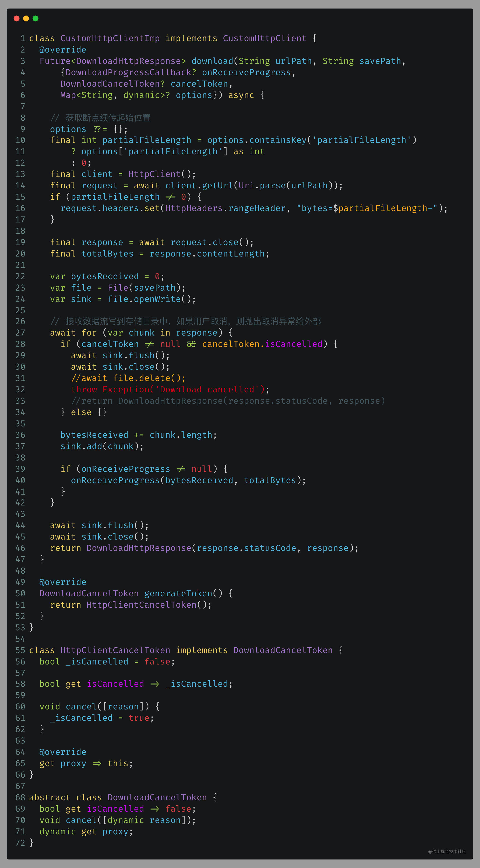The width and height of the screenshot is (480, 868).
Task: Click request.close() on line 19
Action: tap(210, 242)
